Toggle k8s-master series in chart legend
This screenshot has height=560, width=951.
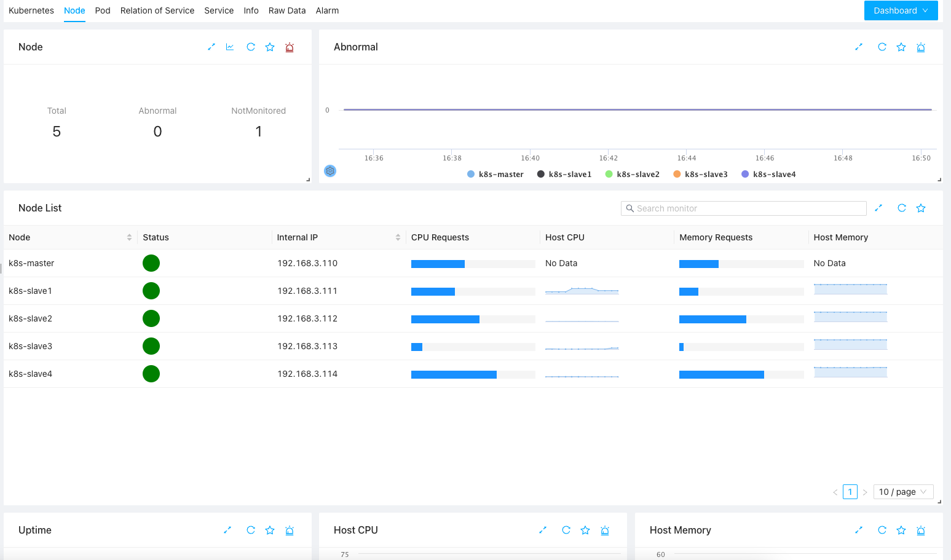tap(495, 175)
